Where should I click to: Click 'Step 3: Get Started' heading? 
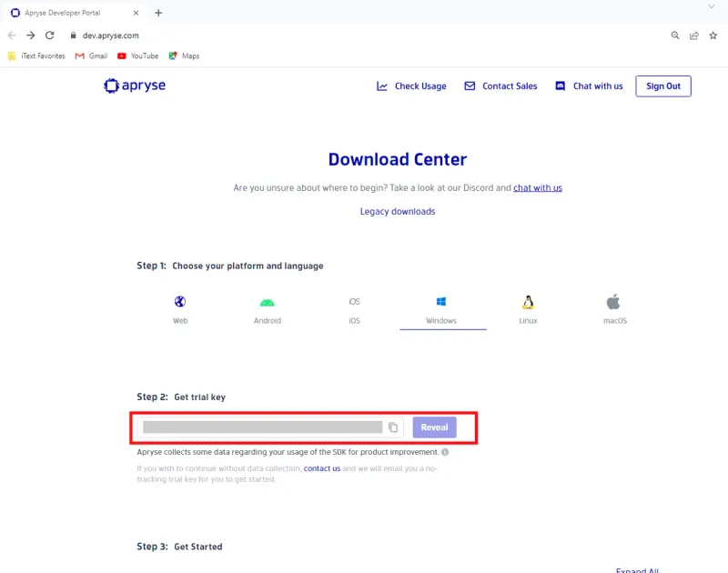tap(179, 547)
